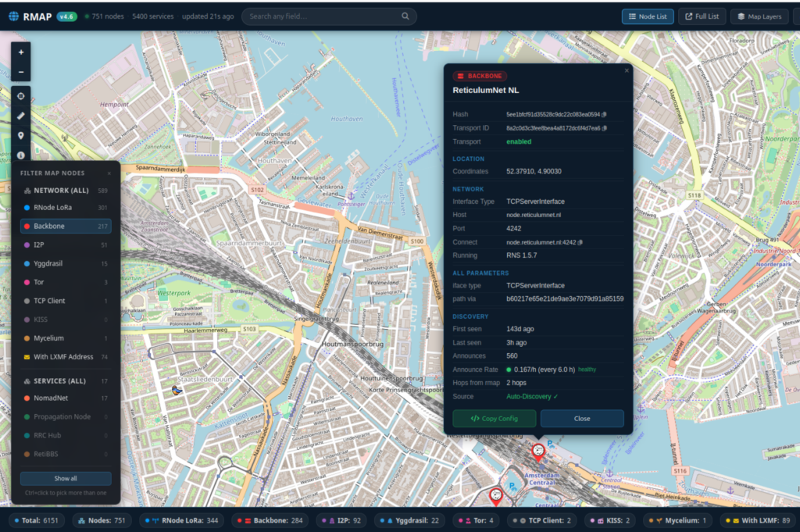Click Copy Config button
Viewport: 800px width, 532px height.
pyautogui.click(x=494, y=418)
